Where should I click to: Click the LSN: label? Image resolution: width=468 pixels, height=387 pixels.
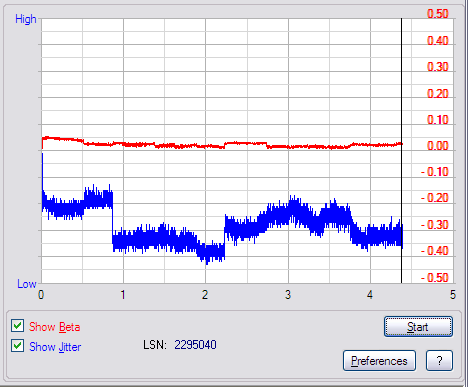click(x=155, y=345)
